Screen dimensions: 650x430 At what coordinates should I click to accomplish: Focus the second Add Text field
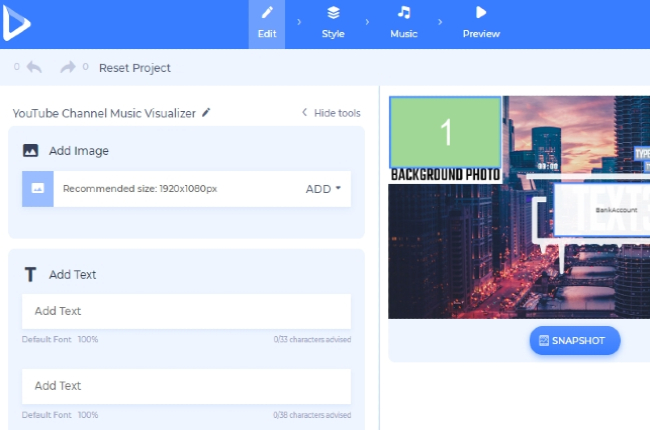pos(187,386)
